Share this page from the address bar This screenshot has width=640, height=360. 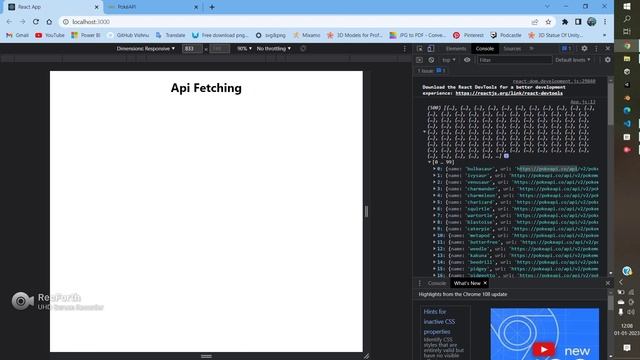coord(535,22)
